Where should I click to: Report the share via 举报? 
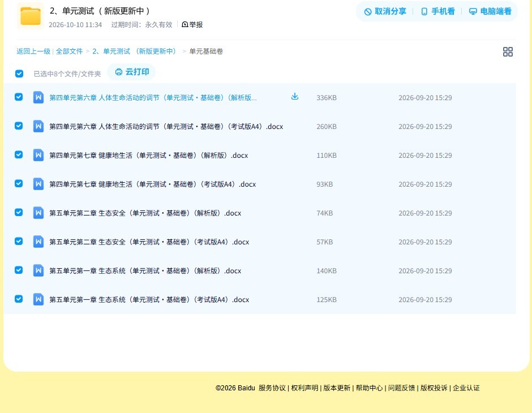click(x=192, y=24)
